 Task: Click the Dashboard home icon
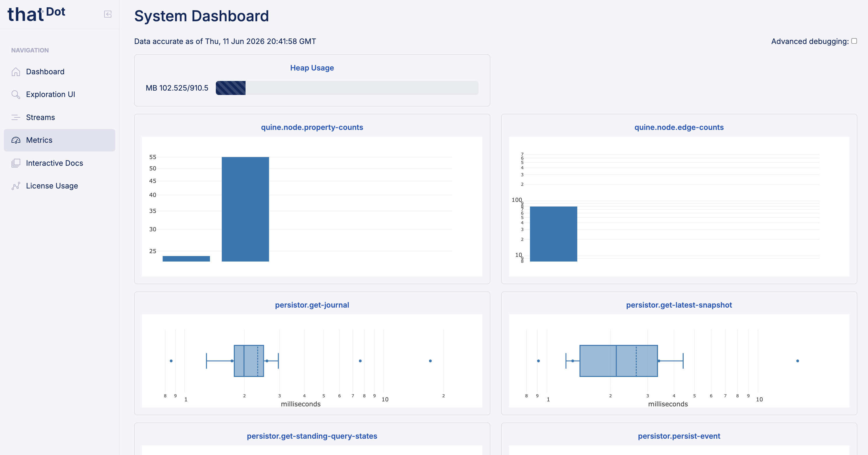click(16, 72)
